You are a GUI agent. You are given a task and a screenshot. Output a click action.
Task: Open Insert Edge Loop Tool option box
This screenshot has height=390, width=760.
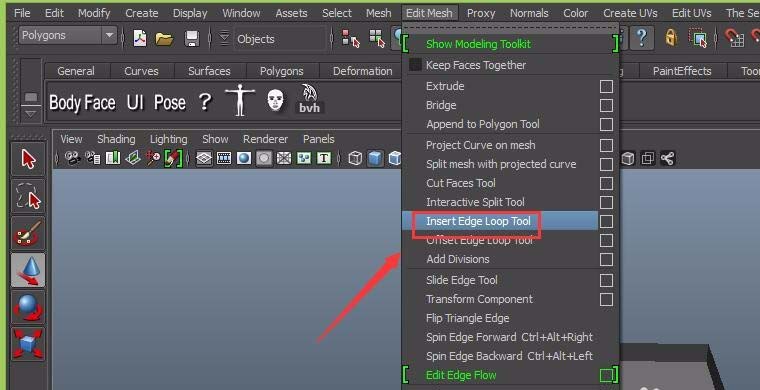606,221
